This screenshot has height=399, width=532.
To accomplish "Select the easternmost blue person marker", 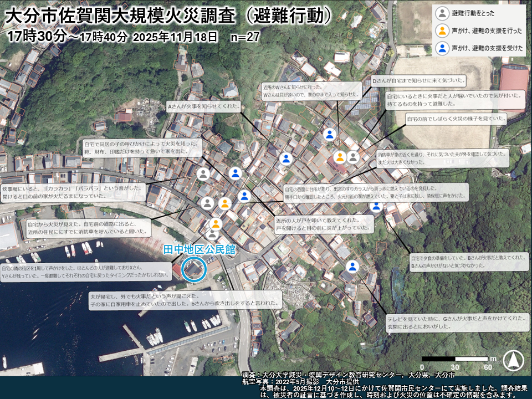I will pyautogui.click(x=376, y=206).
